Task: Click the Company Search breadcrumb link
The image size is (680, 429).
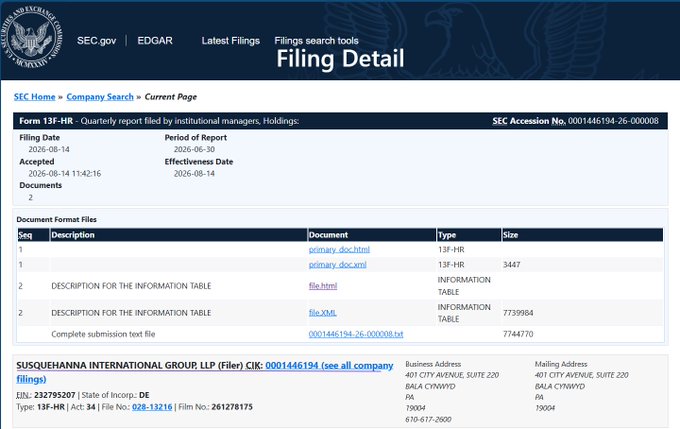Action: coord(100,97)
